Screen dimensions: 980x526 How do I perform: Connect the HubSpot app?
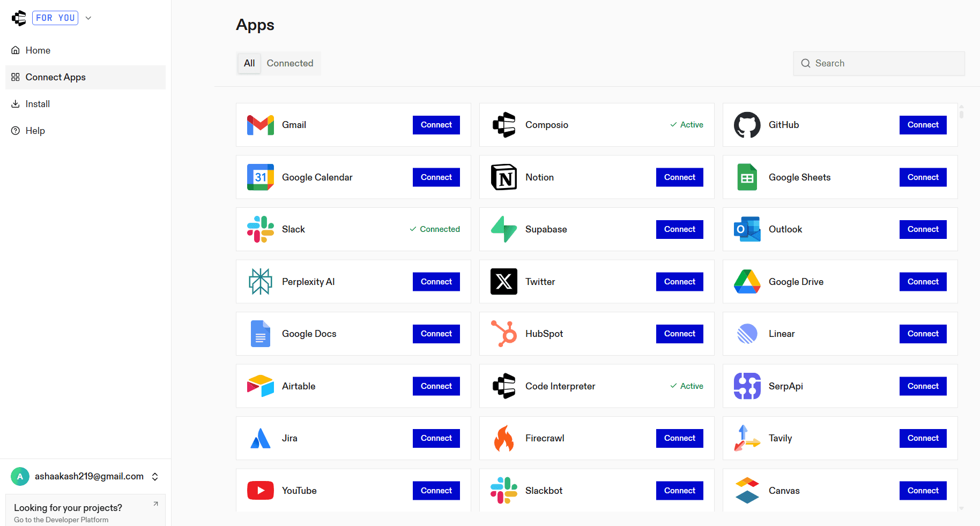coord(680,334)
